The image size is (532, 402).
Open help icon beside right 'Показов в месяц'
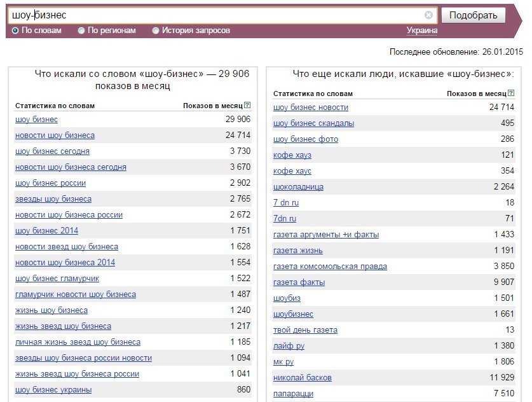point(511,93)
